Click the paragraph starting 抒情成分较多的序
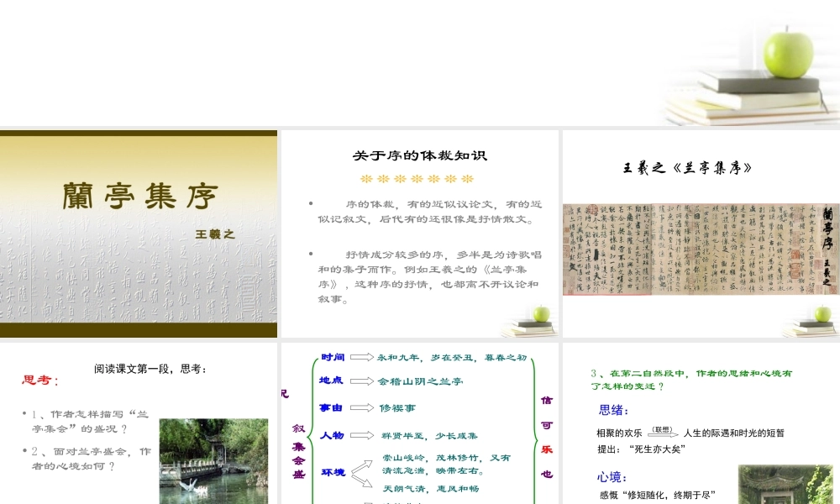 (x=428, y=277)
